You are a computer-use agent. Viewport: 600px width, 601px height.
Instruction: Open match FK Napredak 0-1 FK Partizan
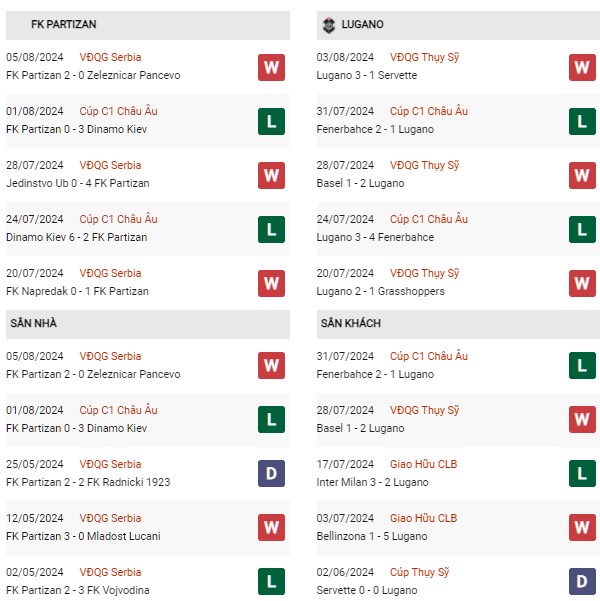[x=77, y=291]
